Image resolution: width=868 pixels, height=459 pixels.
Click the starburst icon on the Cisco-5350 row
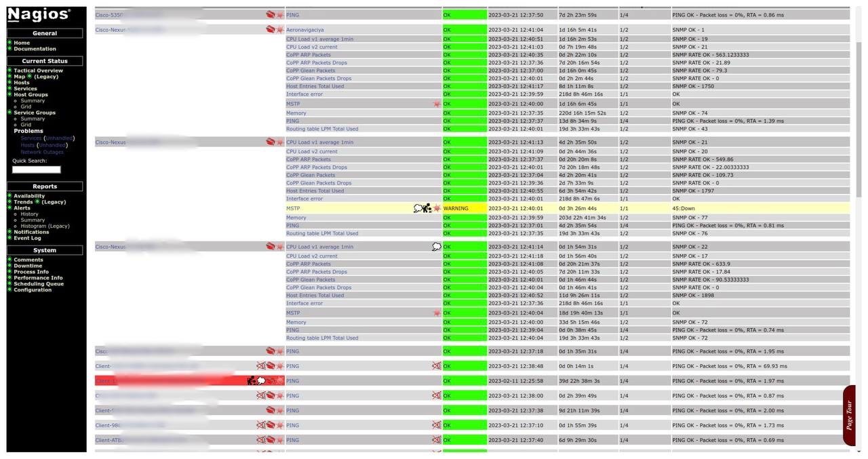point(279,14)
